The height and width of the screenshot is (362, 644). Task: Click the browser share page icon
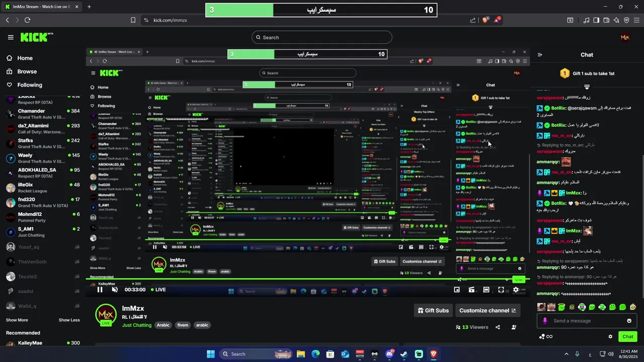click(473, 20)
